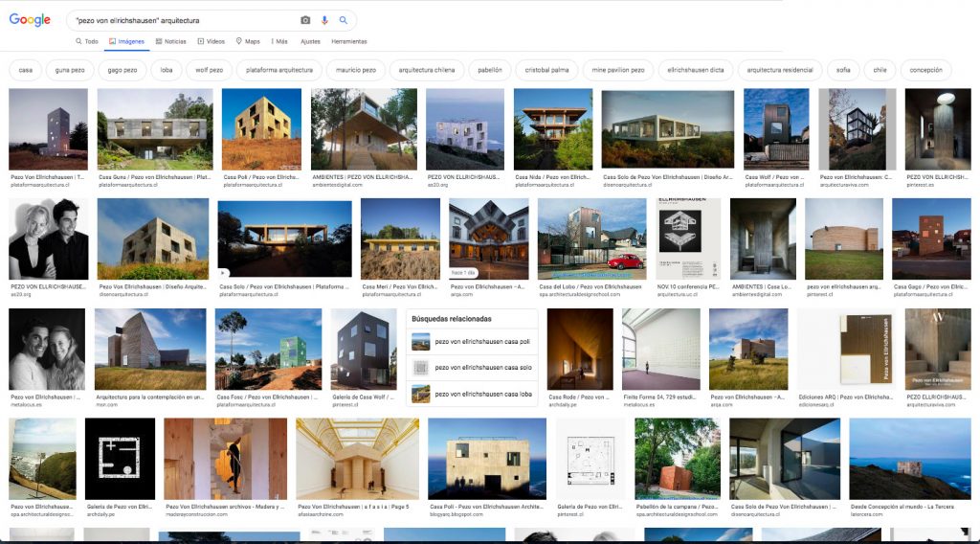The width and height of the screenshot is (980, 544).
Task: Open the Maps search tab
Action: click(x=248, y=41)
